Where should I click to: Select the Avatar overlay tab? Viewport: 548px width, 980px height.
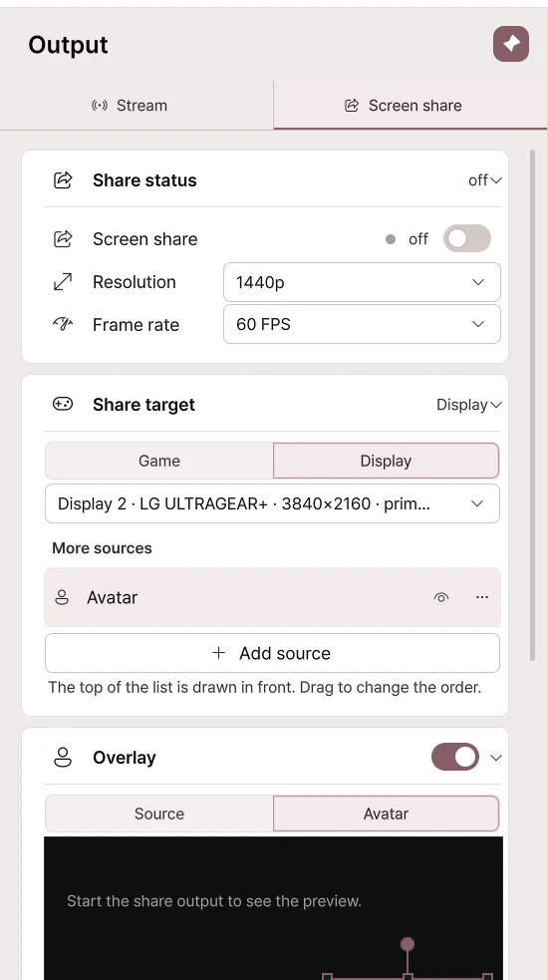pos(387,814)
